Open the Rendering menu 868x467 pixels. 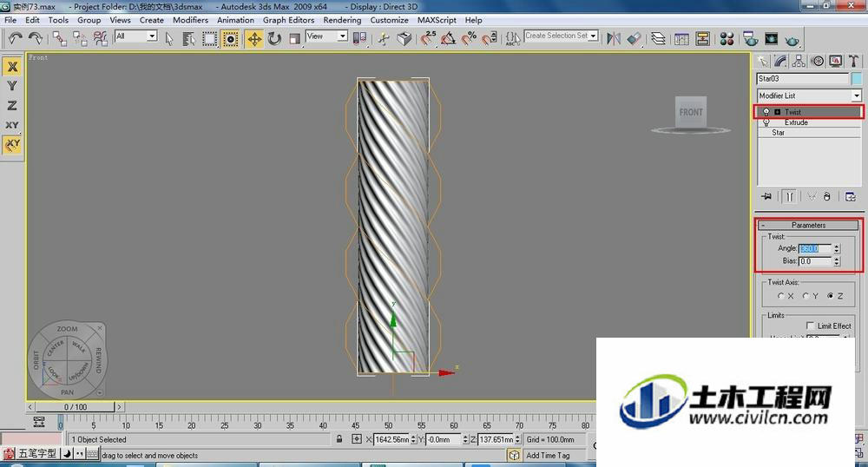[342, 20]
